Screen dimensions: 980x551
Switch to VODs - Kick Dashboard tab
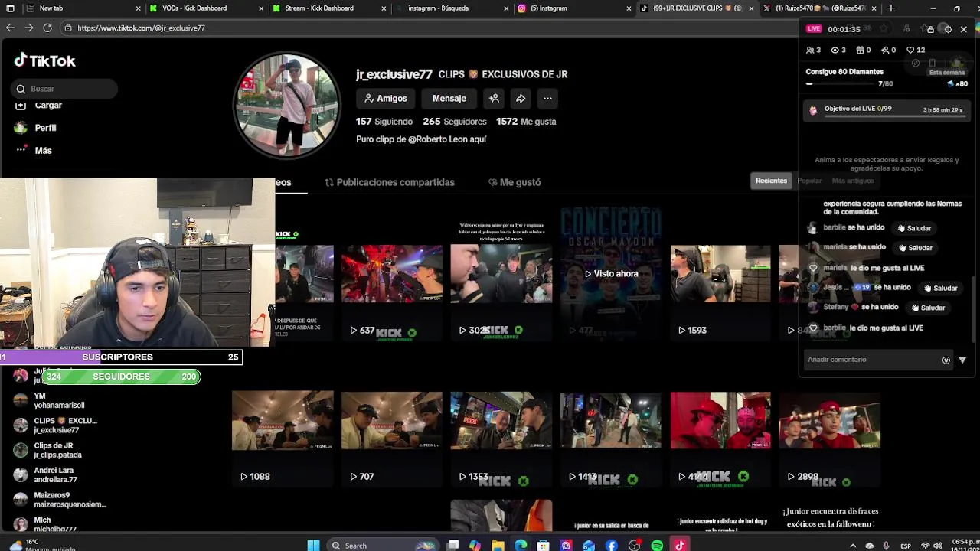207,8
